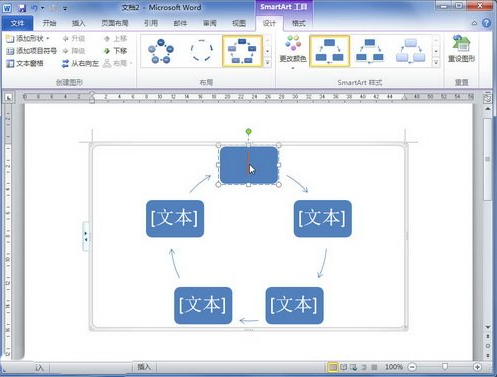Open Word Help question mark icon

(486, 23)
